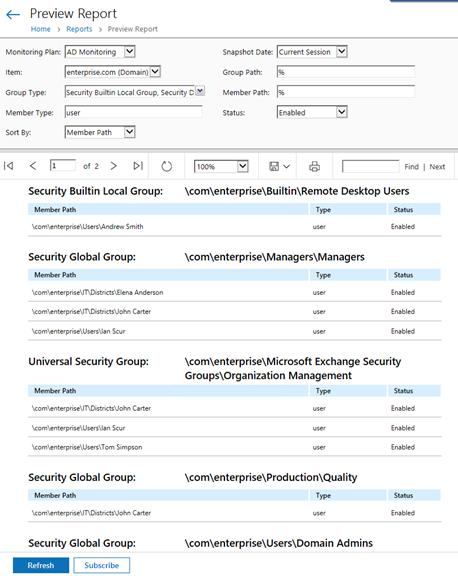Open the Snapshot Date dropdown
Screen dimensions: 458x576
(342, 52)
